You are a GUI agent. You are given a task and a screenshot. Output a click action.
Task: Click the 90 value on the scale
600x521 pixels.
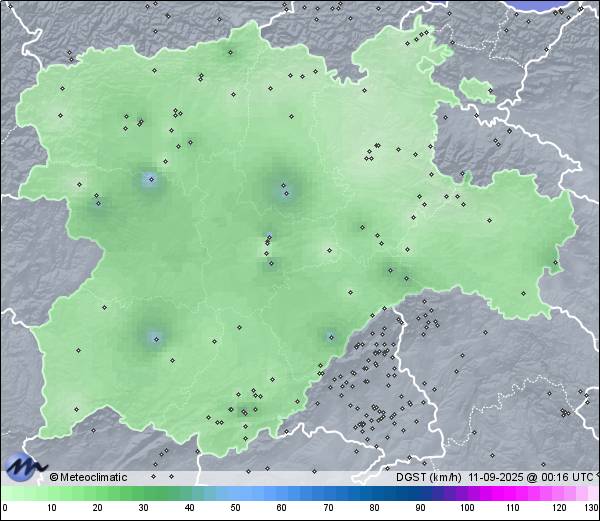tap(421, 508)
